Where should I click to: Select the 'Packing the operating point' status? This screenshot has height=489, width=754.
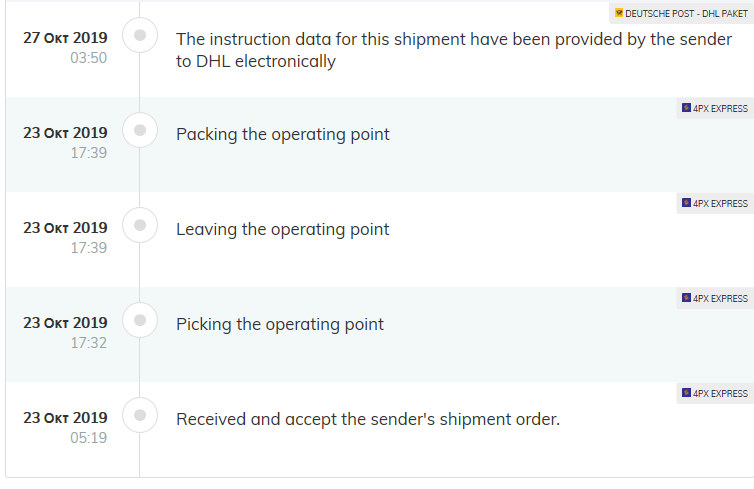pos(283,134)
